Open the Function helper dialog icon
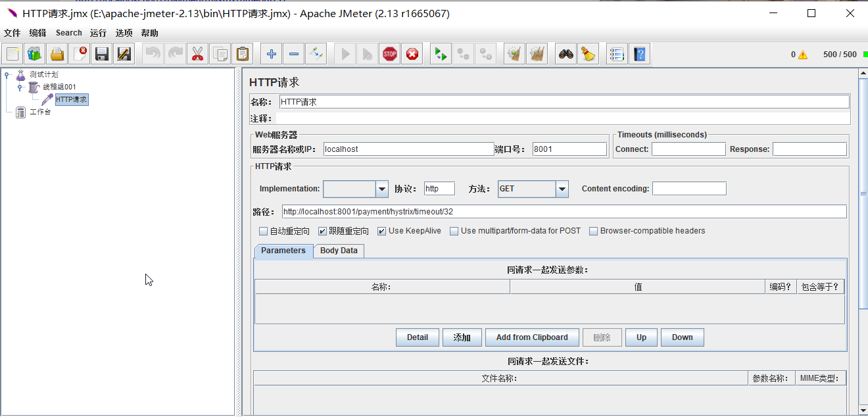This screenshot has width=868, height=417. [617, 54]
